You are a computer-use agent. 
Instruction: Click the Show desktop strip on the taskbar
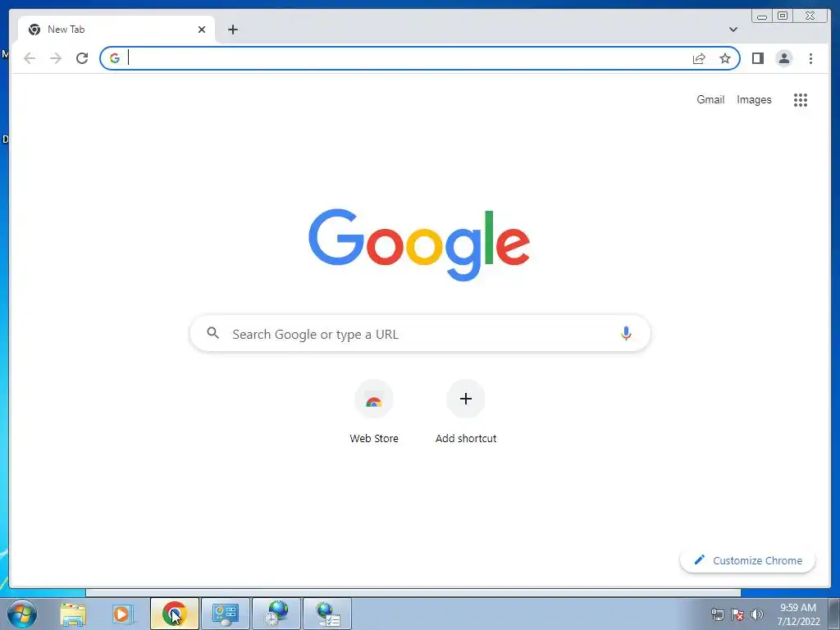pyautogui.click(x=834, y=614)
